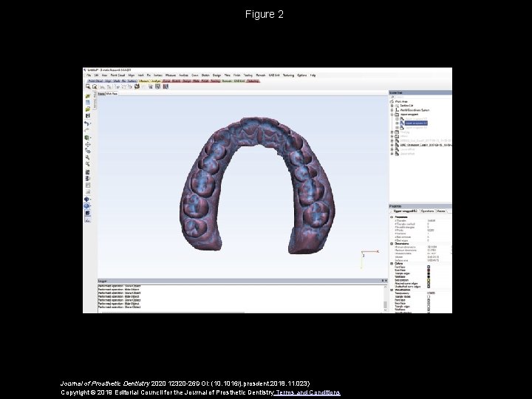The image size is (532, 399).
Task: Click second selection icon in top icon toolbar
Action: [x=95, y=86]
